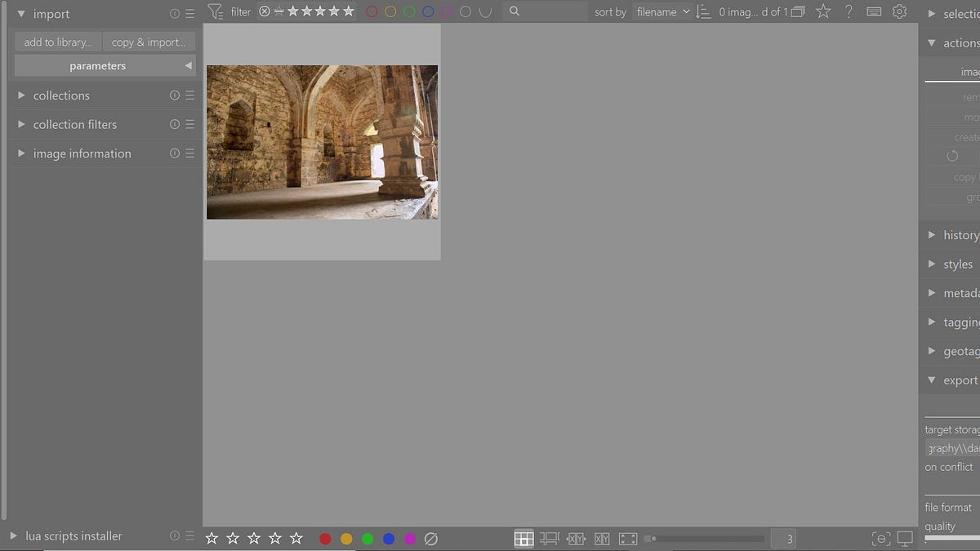The width and height of the screenshot is (980, 551).
Task: Reset the collection filters module
Action: tap(175, 124)
